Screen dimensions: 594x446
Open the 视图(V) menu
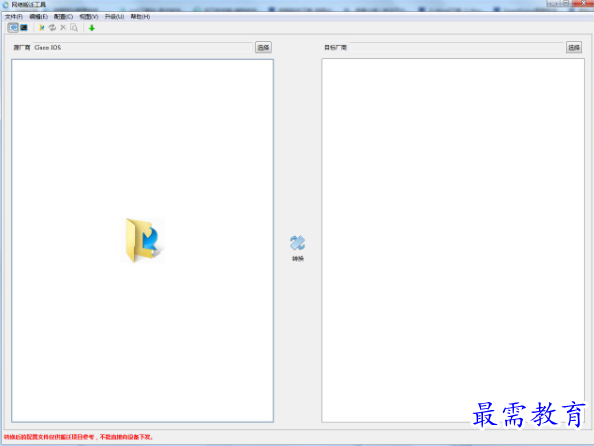[x=89, y=17]
